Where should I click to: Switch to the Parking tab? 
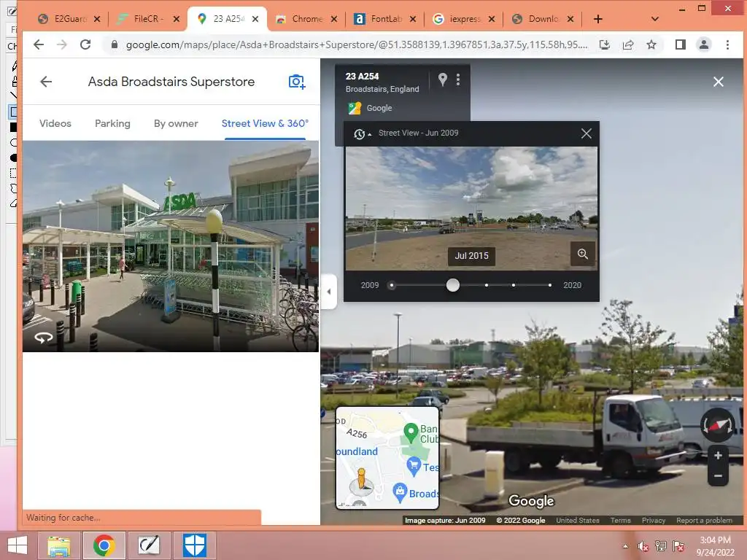click(112, 123)
